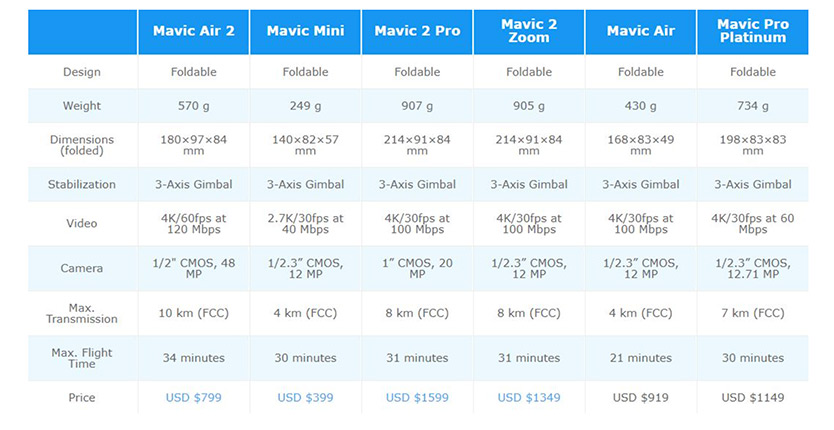
Task: Click 30 minutes under Mavic Mini
Action: tap(305, 358)
